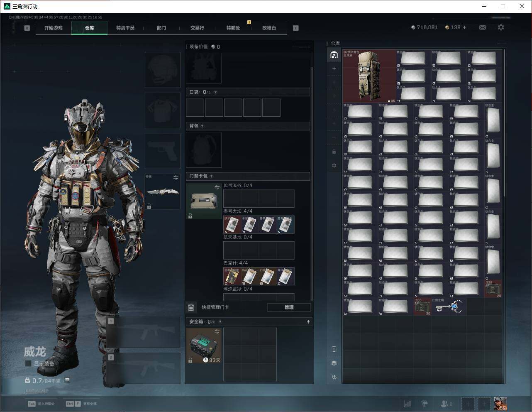Swap keycard wallet via arrows icon
The image size is (532, 412).
(217, 187)
